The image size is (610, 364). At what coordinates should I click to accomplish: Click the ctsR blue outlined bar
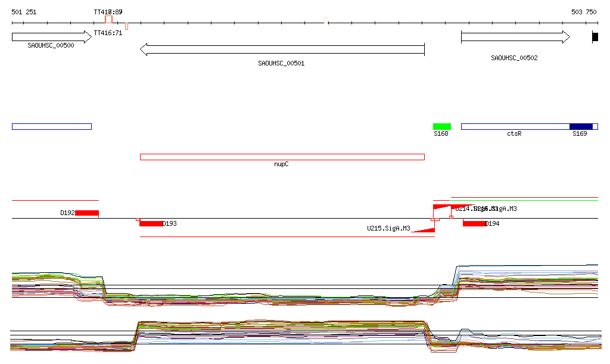[530, 126]
